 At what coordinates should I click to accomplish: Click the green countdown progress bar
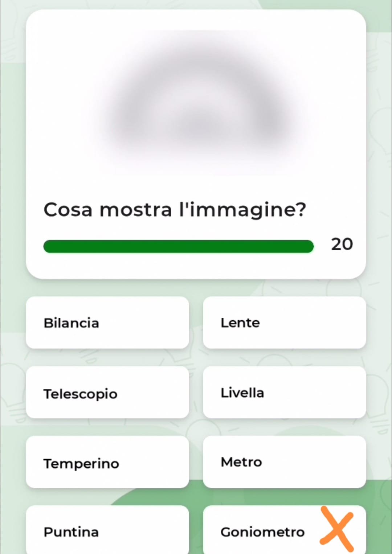(178, 246)
